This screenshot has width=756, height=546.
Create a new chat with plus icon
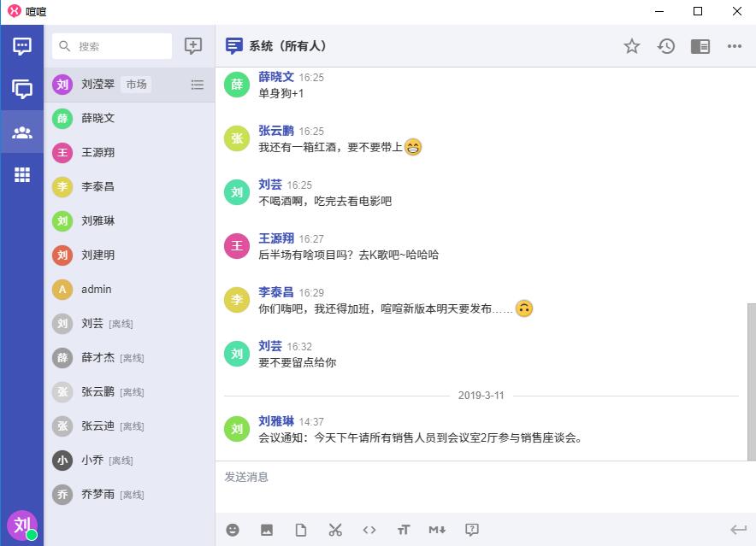point(193,46)
